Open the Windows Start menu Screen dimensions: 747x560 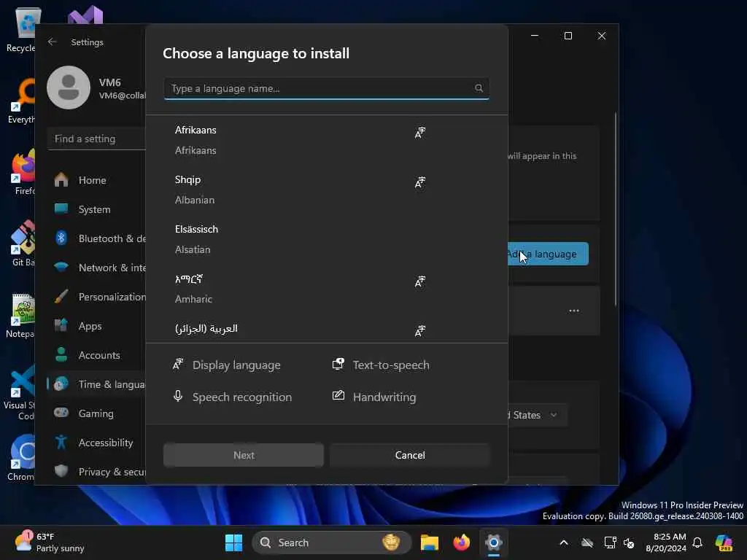coord(233,542)
